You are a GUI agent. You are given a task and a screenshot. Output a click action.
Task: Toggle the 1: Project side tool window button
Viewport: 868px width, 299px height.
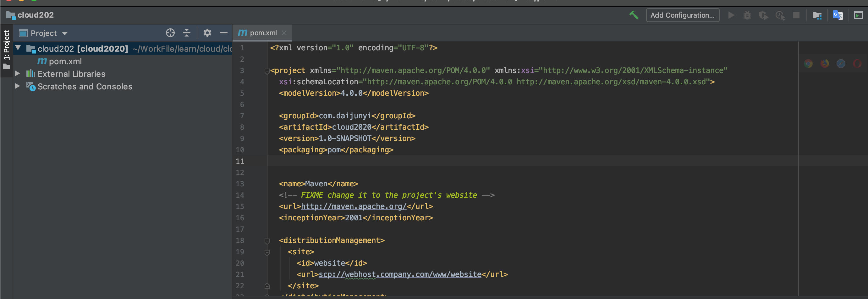[x=6, y=50]
